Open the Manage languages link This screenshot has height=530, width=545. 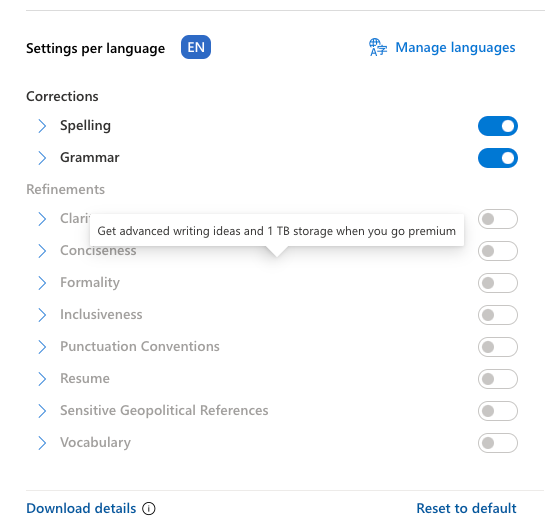(455, 48)
